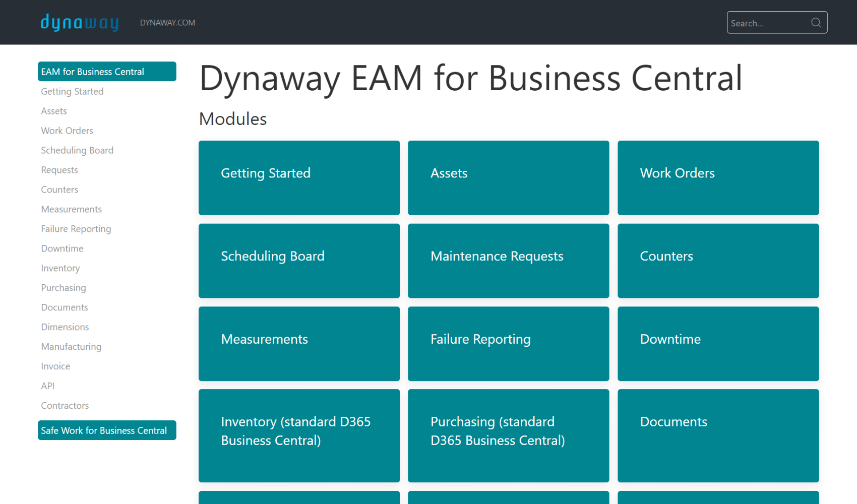Open the Measurements module tile
Screen dimensions: 857x504
(299, 344)
